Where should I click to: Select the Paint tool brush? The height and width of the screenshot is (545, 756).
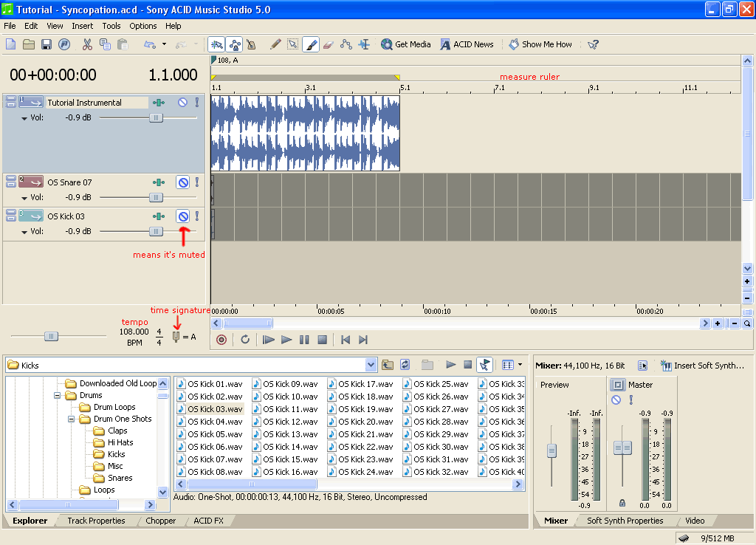311,44
